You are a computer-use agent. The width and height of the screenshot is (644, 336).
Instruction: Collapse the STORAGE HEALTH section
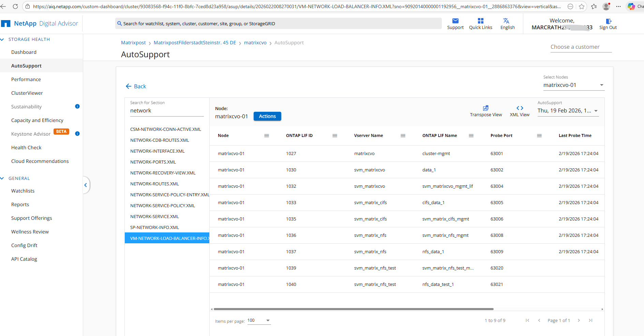(x=2, y=40)
